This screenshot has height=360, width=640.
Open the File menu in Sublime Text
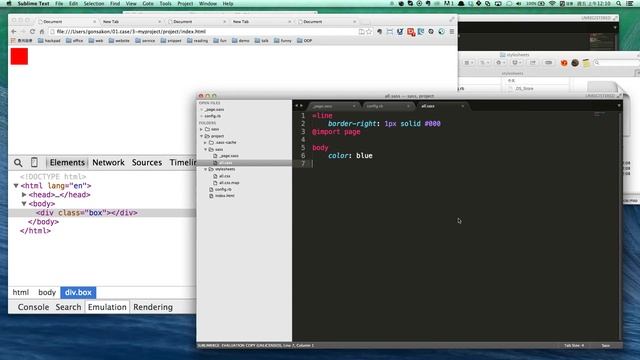[x=59, y=4]
